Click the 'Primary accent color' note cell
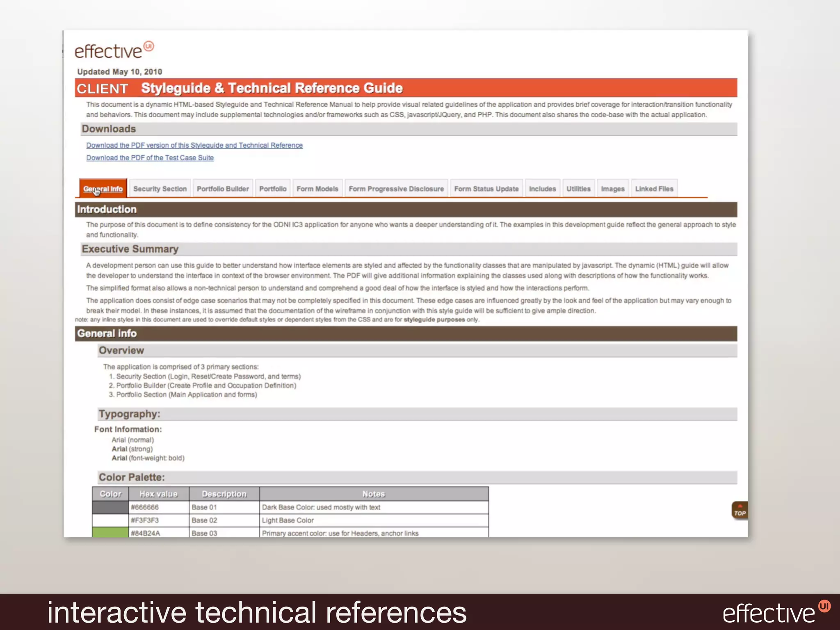 tap(374, 533)
